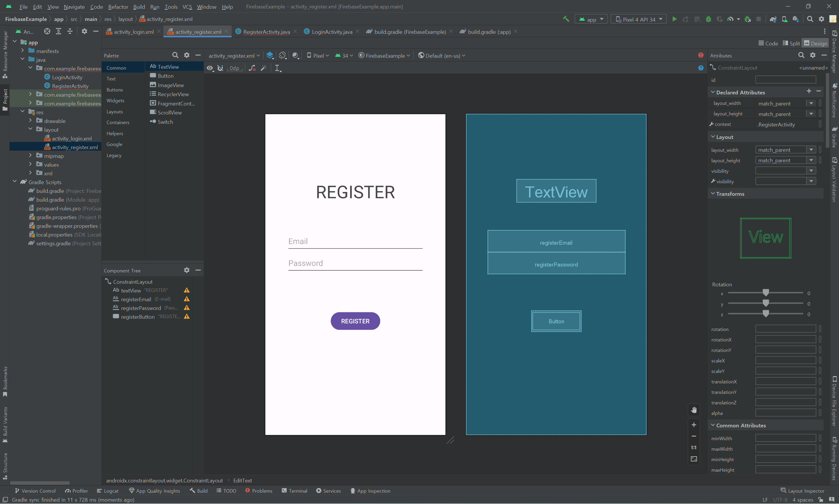Click the hammer Make Project icon
839x504 pixels.
point(566,19)
